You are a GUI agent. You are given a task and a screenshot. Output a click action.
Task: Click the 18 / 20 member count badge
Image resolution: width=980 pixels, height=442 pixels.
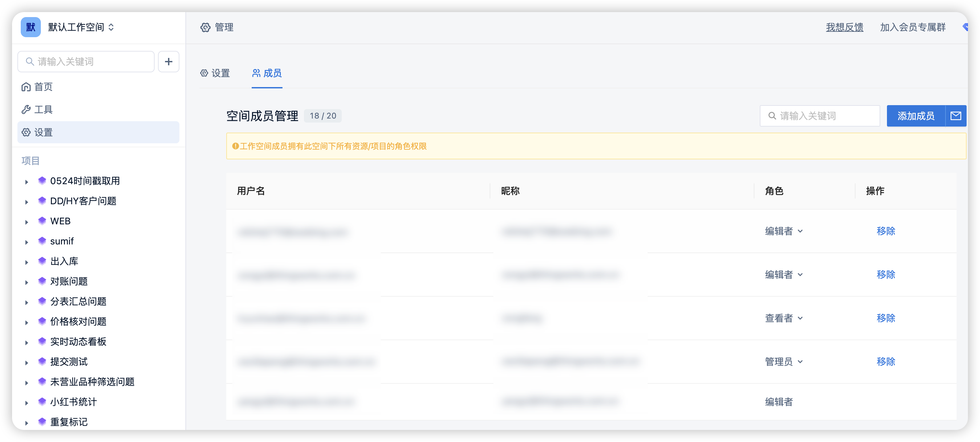click(x=323, y=116)
